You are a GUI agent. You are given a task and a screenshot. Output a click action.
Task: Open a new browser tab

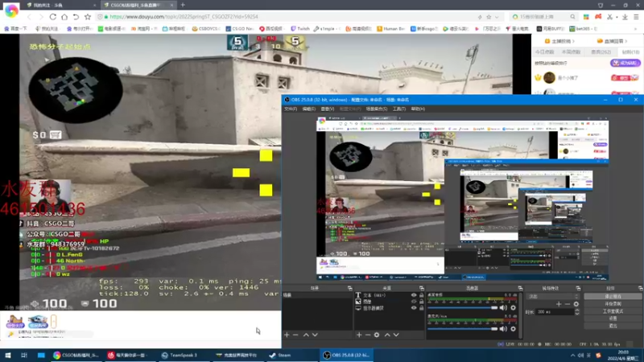(x=183, y=6)
